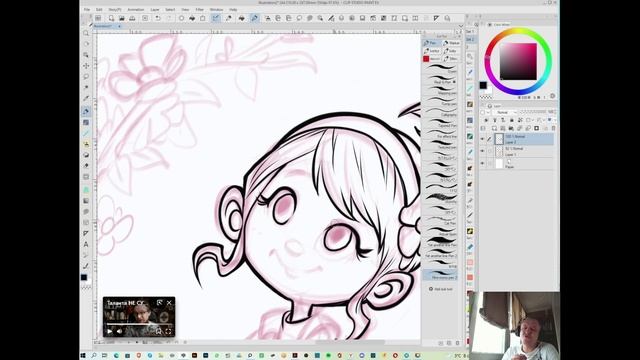
Task: Select the Move layer tool
Action: 86,65
